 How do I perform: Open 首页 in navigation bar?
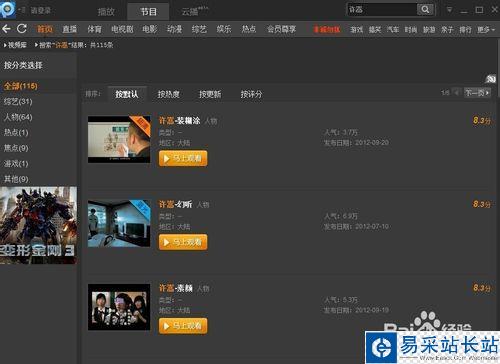[x=45, y=29]
